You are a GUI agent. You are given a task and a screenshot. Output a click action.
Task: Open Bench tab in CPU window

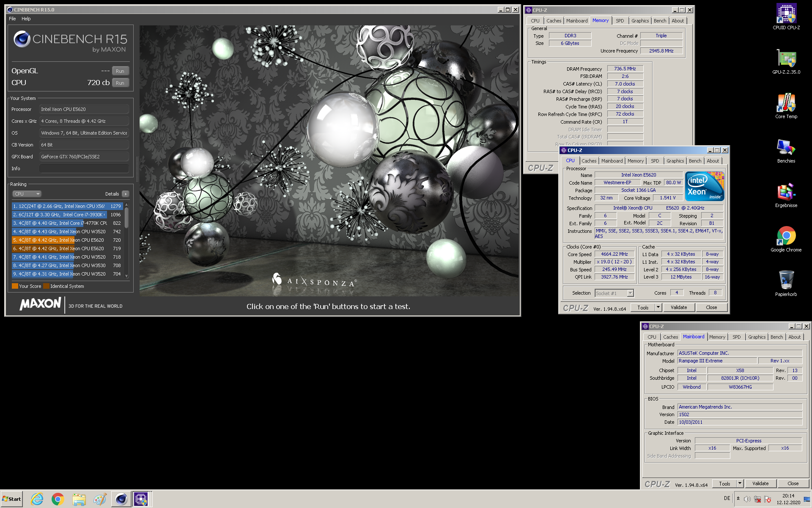(695, 161)
